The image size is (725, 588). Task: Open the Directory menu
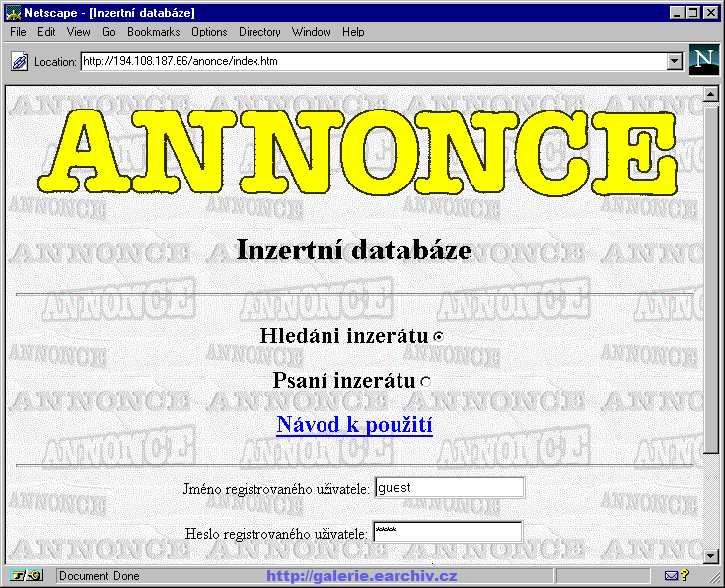tap(259, 32)
